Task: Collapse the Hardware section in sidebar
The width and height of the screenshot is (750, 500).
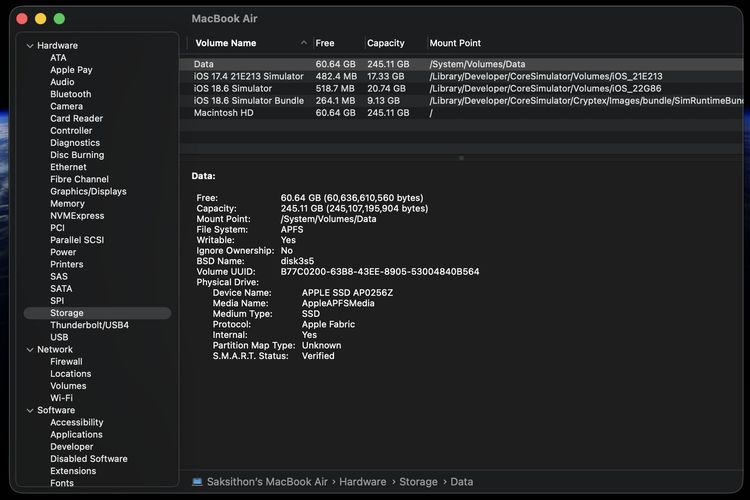Action: tap(29, 46)
